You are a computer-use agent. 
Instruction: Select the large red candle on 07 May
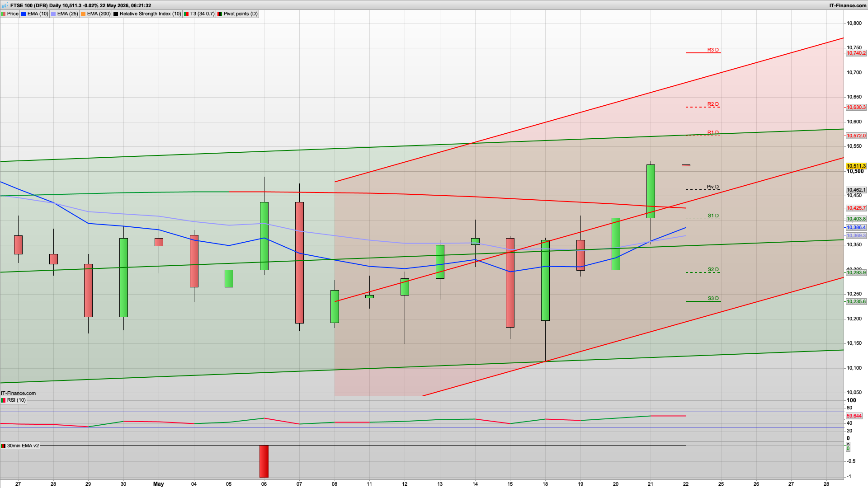coord(299,263)
